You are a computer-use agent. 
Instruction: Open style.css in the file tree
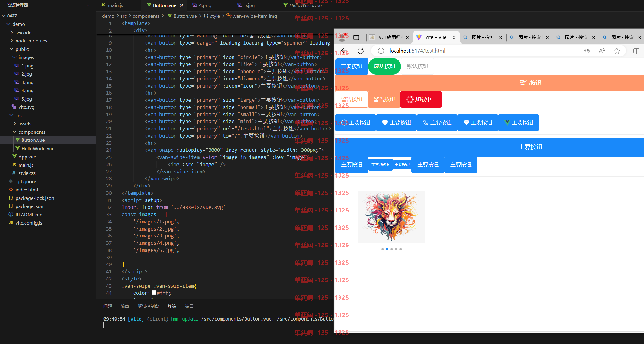coord(27,173)
